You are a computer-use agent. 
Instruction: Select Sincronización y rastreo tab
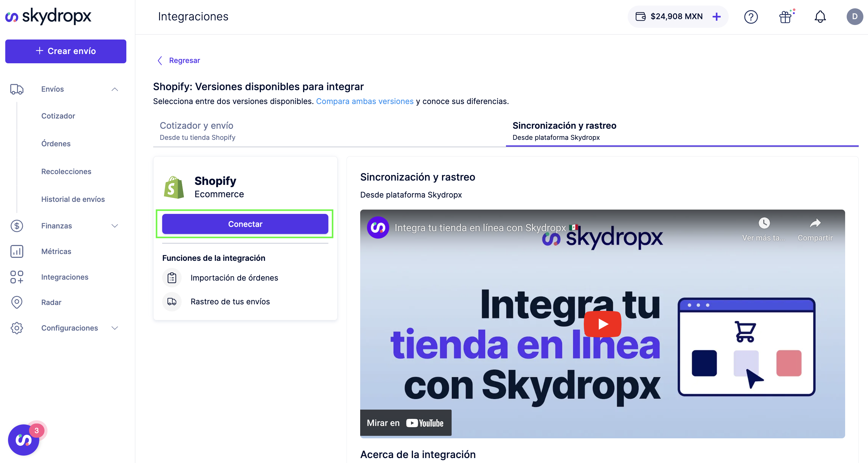564,131
